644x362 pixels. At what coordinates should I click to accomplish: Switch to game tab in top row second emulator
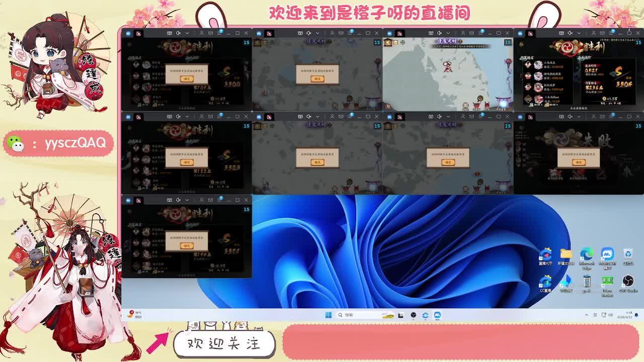tap(269, 34)
